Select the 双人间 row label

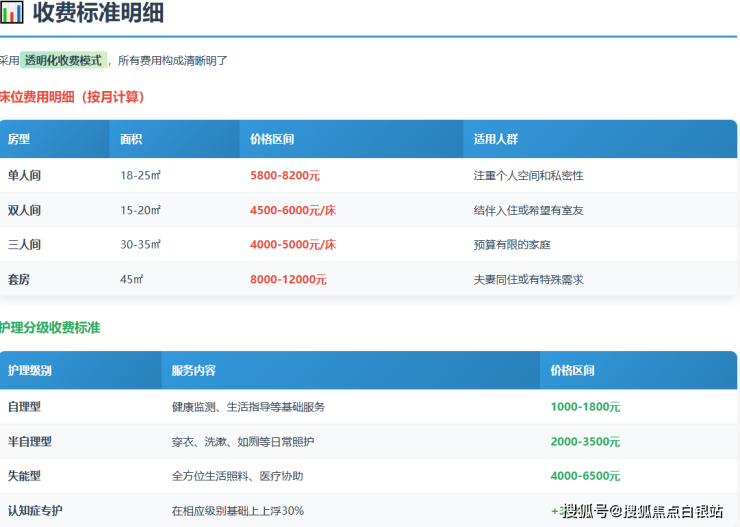click(24, 210)
